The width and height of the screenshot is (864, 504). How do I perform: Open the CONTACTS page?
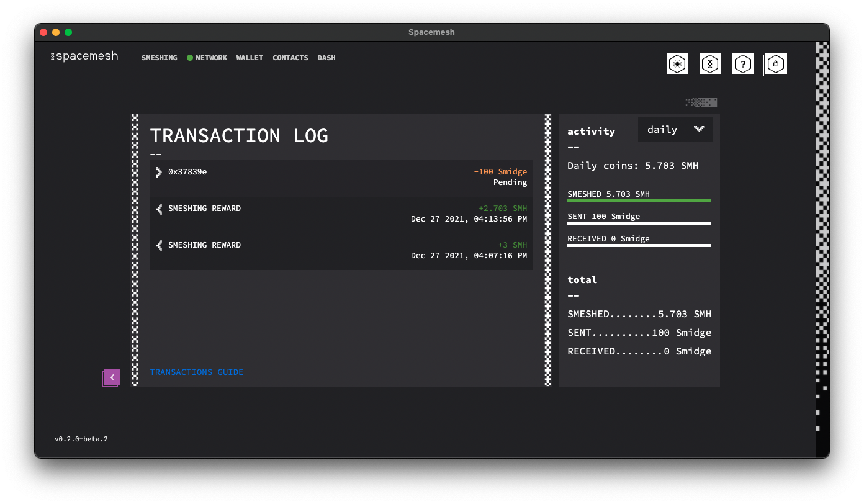coord(290,58)
